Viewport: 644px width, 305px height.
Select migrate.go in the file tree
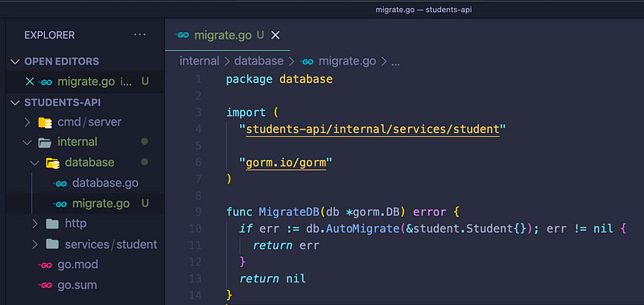click(101, 204)
